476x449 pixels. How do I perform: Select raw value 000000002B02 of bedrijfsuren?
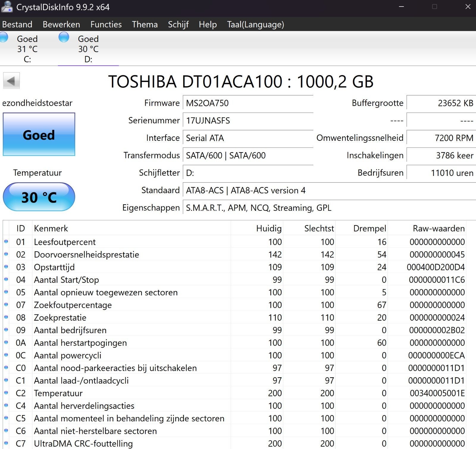point(437,330)
